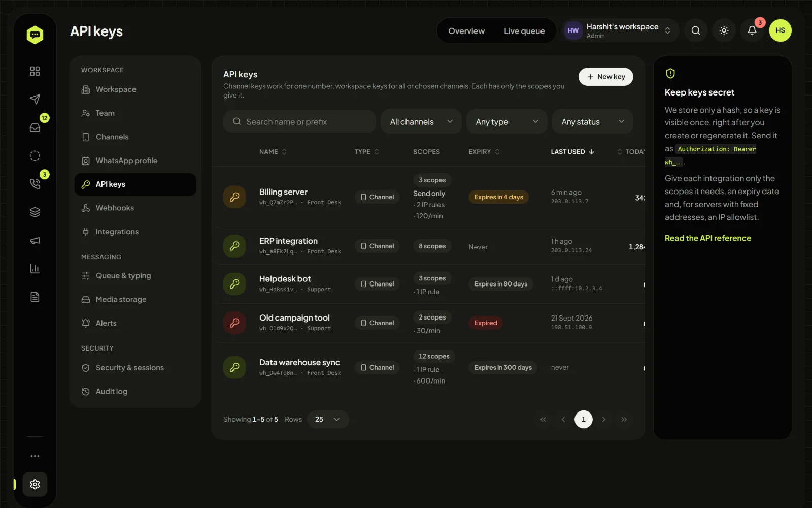Sort by the NAME column header
The image size is (812, 508).
(273, 152)
